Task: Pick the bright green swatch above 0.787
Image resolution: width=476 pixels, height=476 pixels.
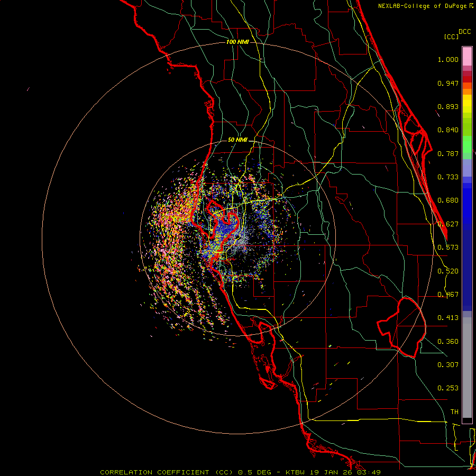Action: [467, 144]
